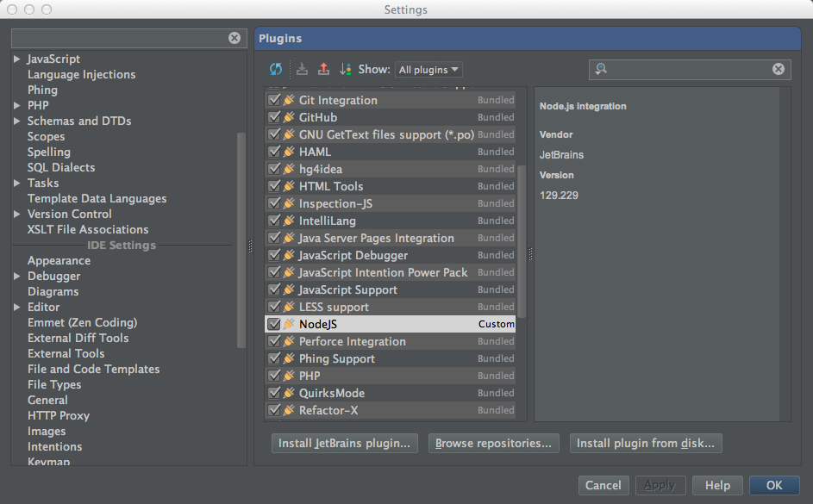The width and height of the screenshot is (813, 504).
Task: Click the plugin list vertical scrollbar
Action: coord(522,241)
